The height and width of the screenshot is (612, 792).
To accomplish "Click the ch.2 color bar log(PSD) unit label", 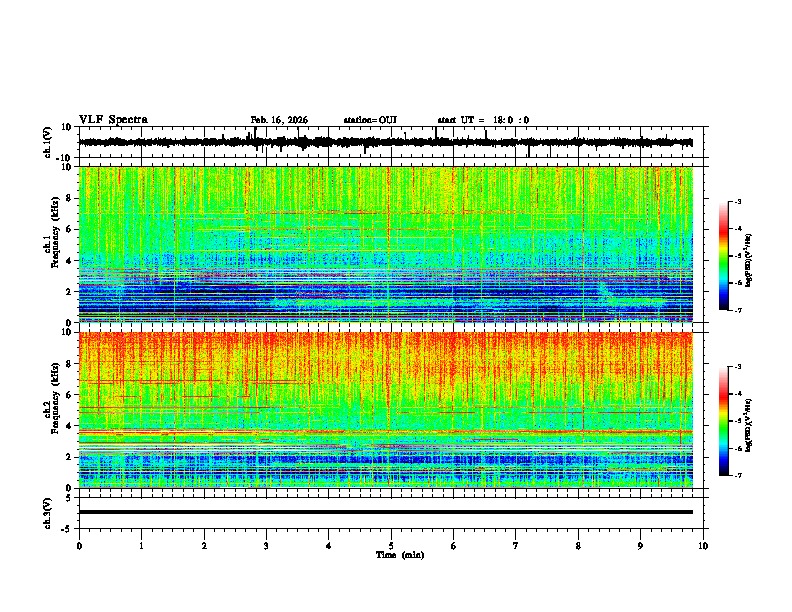I will tap(749, 424).
